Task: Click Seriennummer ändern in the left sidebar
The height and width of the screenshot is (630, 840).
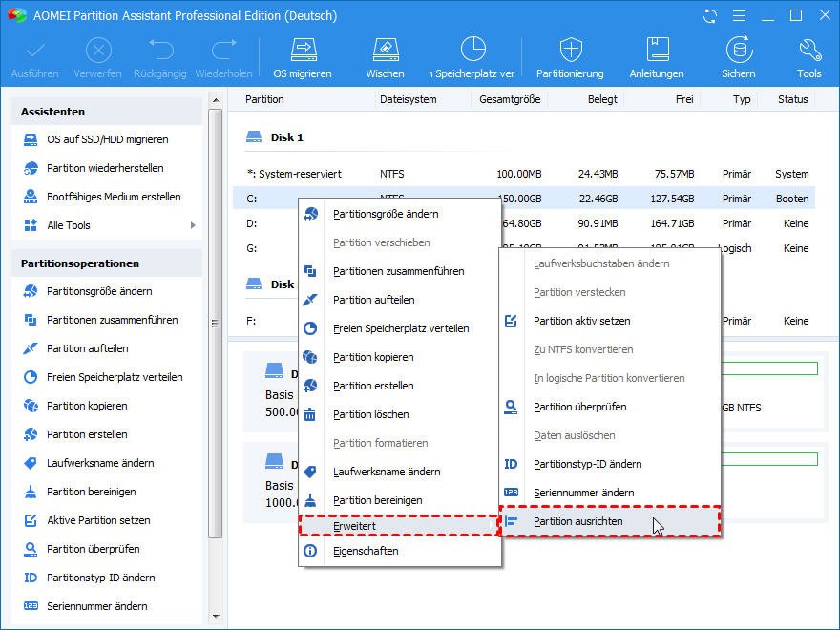Action: click(97, 606)
